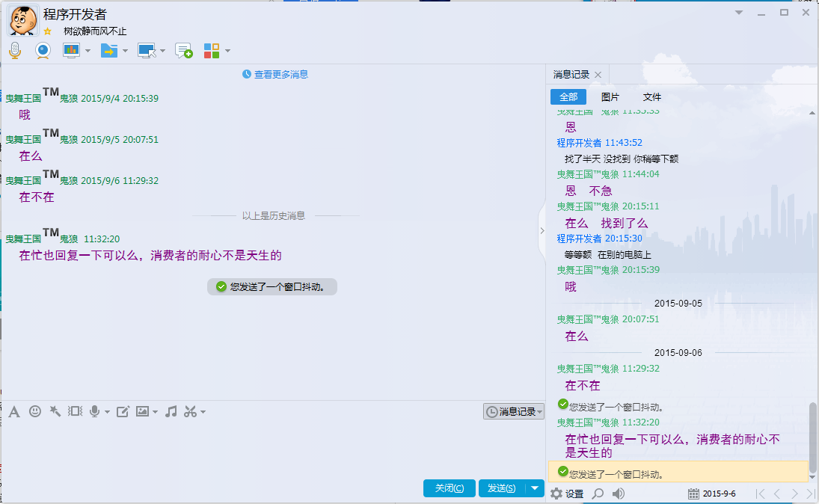819x504 pixels.
Task: Switch to the 文件 filter tab
Action: pyautogui.click(x=652, y=96)
